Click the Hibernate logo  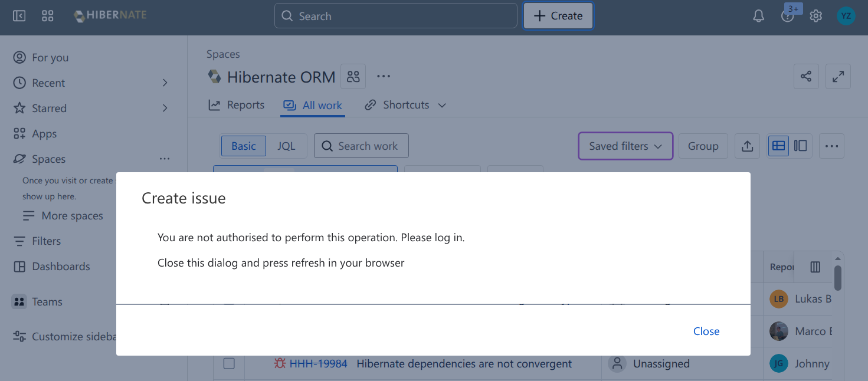tap(110, 16)
